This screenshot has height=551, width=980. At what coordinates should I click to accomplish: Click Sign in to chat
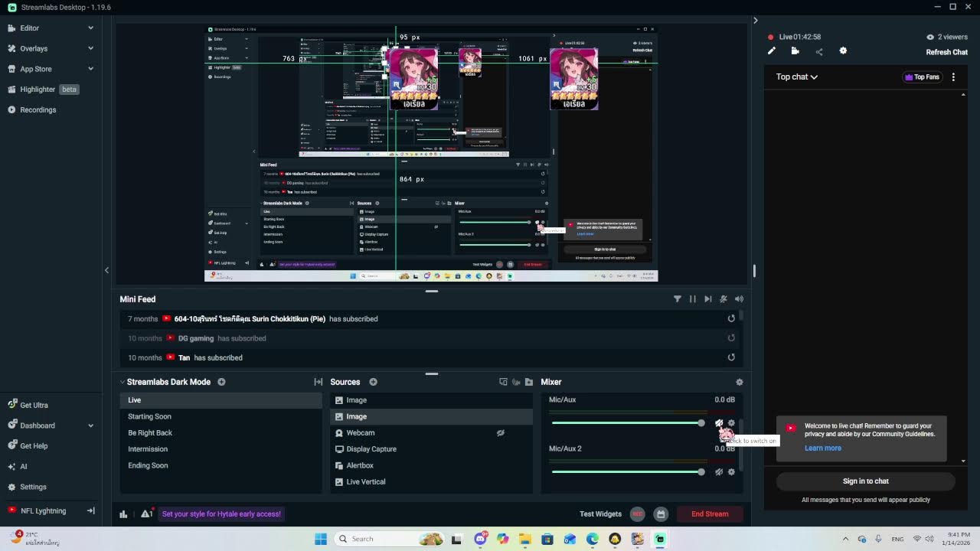(x=866, y=481)
